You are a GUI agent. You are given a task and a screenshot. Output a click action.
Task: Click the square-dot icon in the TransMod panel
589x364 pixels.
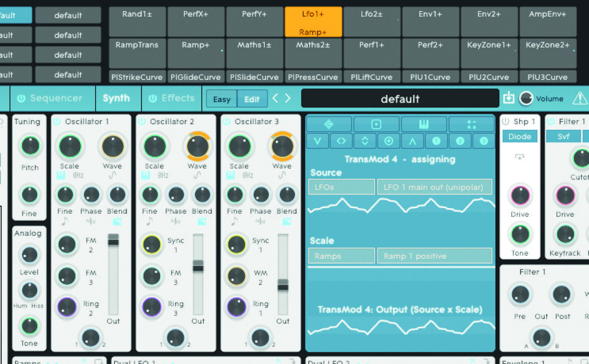(x=377, y=124)
